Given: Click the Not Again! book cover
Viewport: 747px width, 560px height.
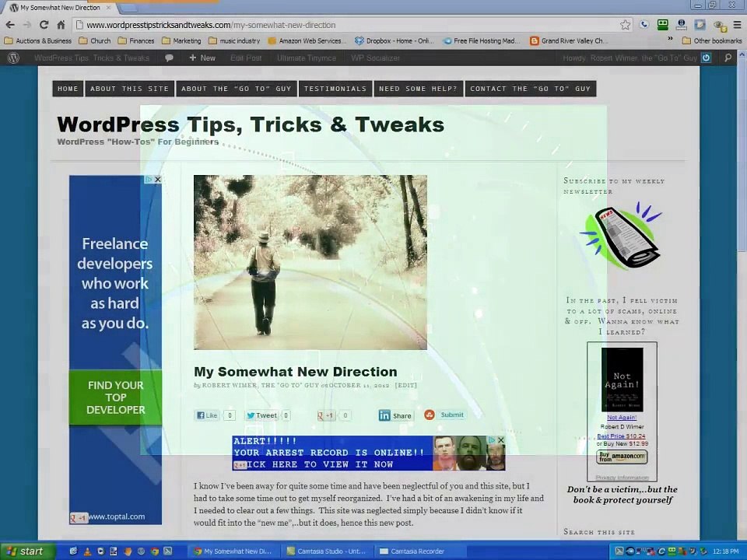Looking at the screenshot, I should [622, 380].
